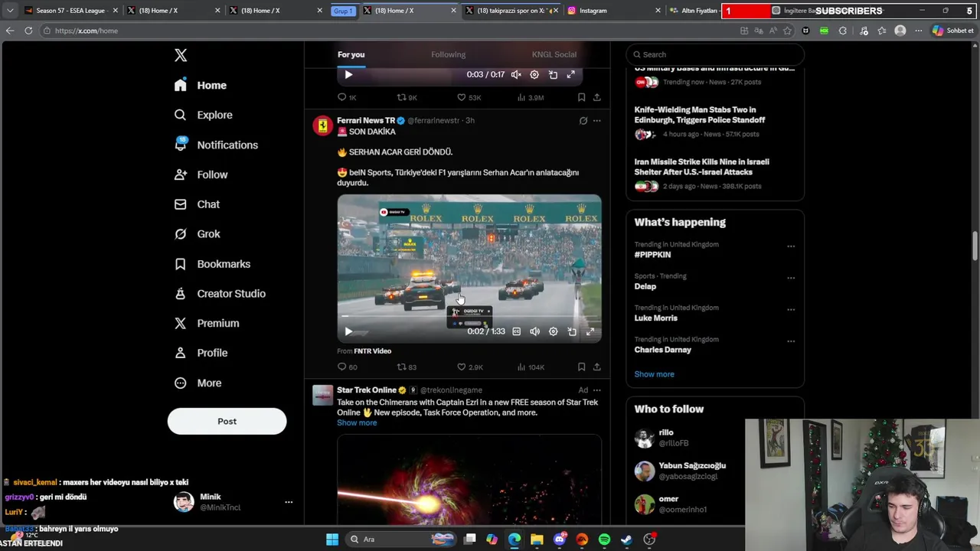Unmute the top video at 0:17
The width and height of the screenshot is (980, 551).
coord(516,74)
